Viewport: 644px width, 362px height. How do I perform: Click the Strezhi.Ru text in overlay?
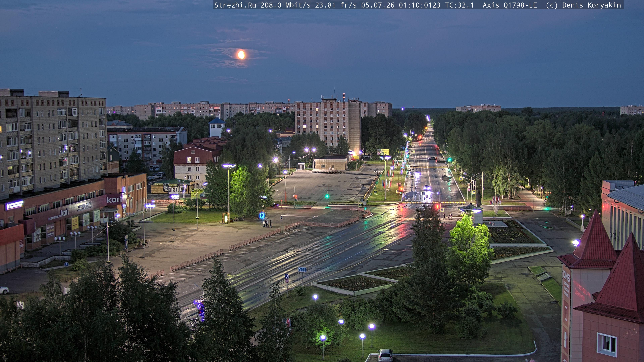click(x=235, y=5)
